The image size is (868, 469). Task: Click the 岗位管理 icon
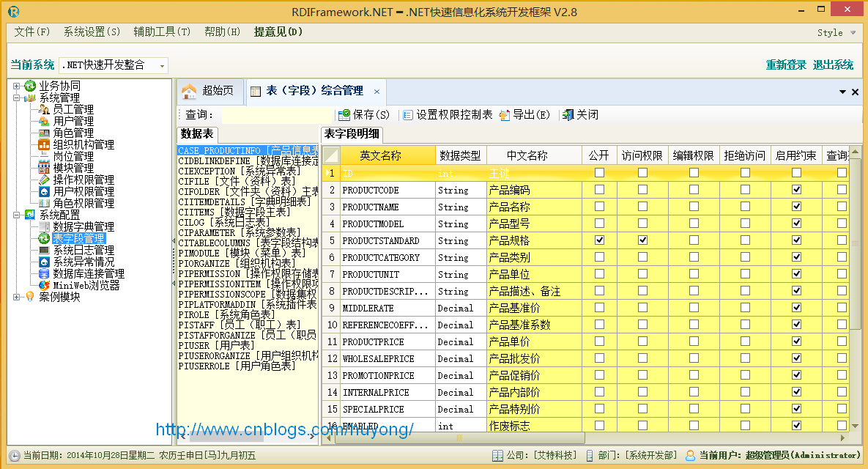44,156
